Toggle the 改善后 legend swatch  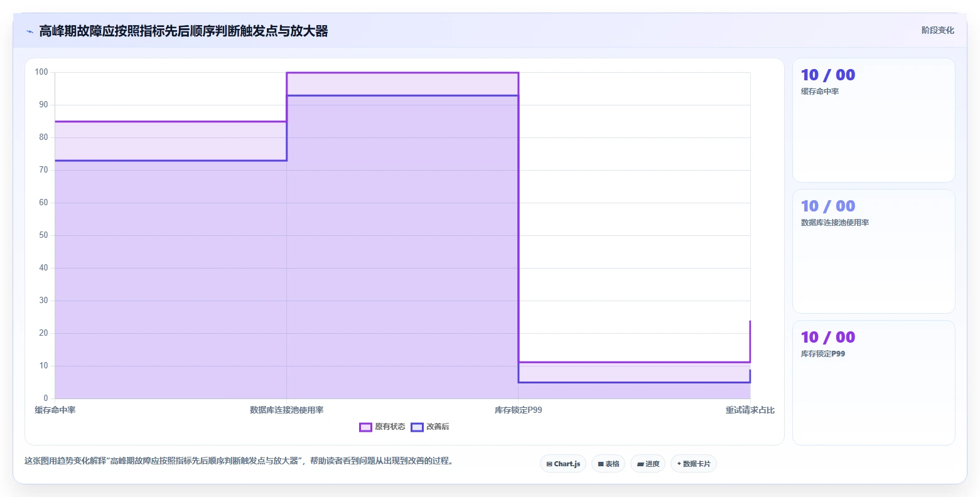pyautogui.click(x=417, y=427)
